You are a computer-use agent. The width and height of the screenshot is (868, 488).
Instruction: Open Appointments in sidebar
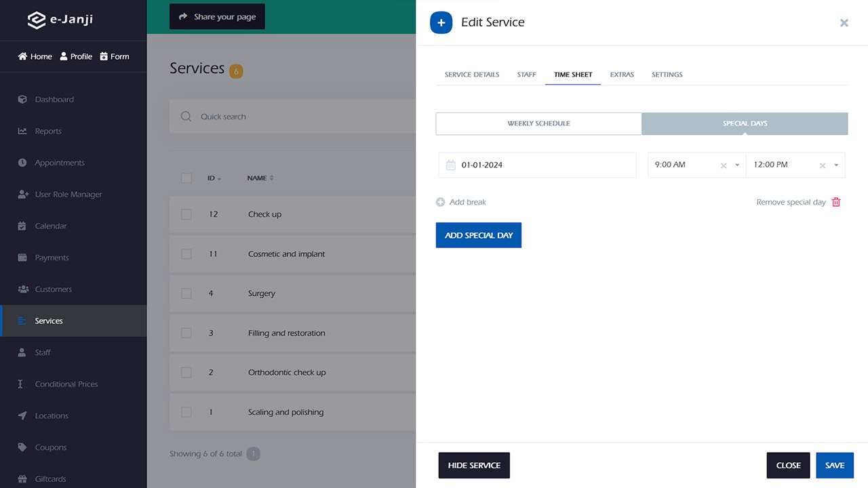[x=73, y=163]
